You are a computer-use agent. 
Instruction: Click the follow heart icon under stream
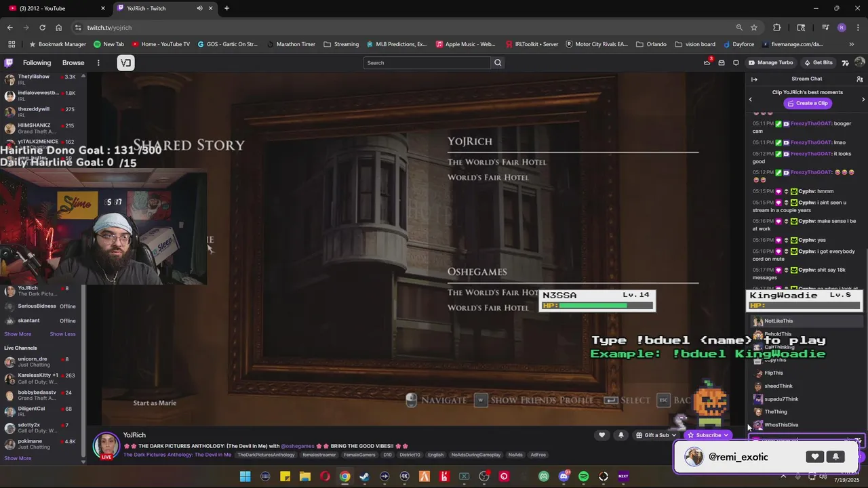[x=601, y=435]
